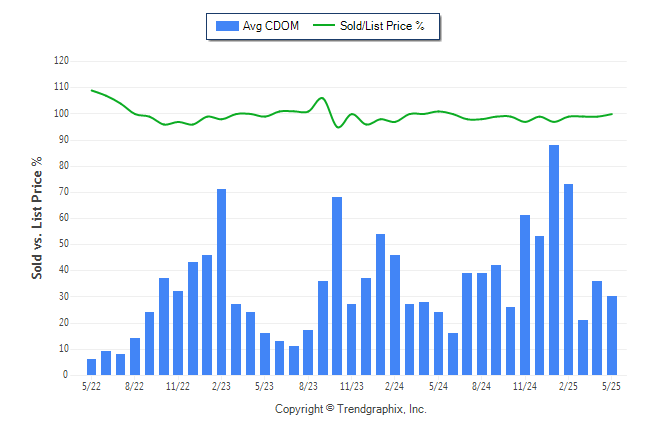This screenshot has width=646, height=434.
Task: Click the 120 y-axis value
Action: click(x=61, y=61)
